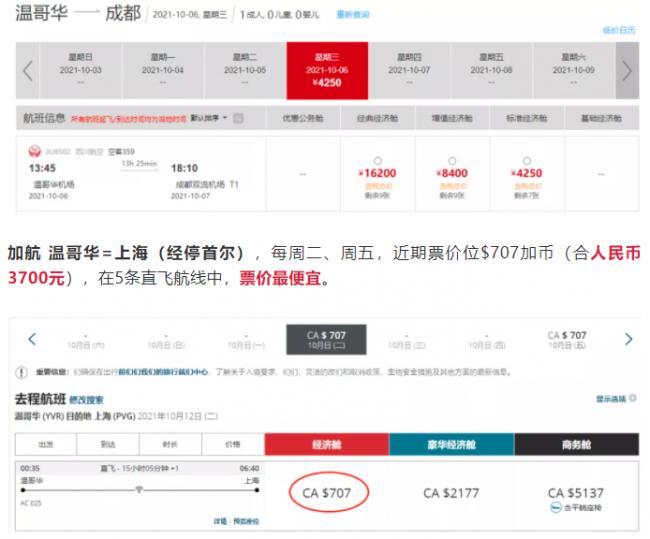Select the 经济舱 economy cabin tab
650x539 pixels.
326,444
